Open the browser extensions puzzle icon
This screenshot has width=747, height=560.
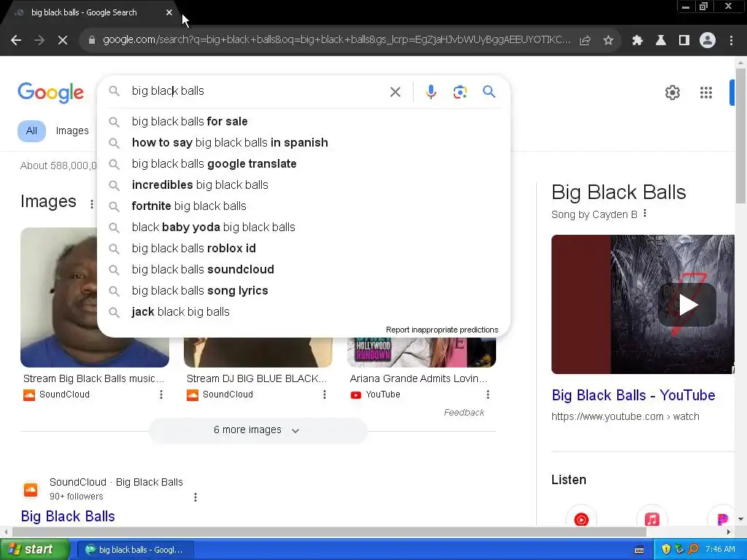(637, 41)
